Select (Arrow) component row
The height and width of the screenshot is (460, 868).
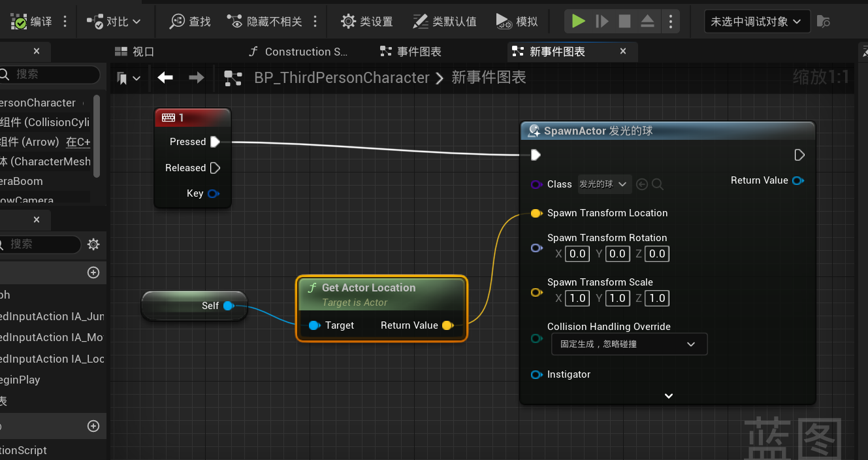pos(45,142)
